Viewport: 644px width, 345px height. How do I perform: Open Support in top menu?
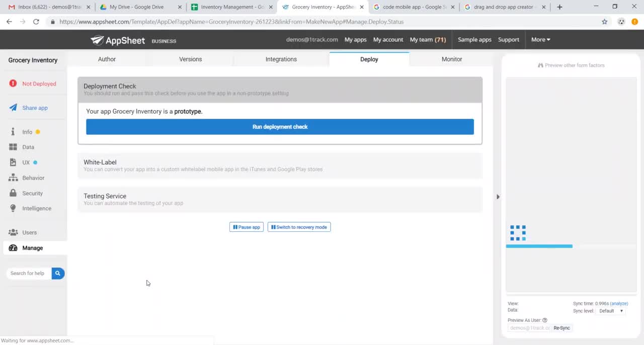[x=508, y=40]
